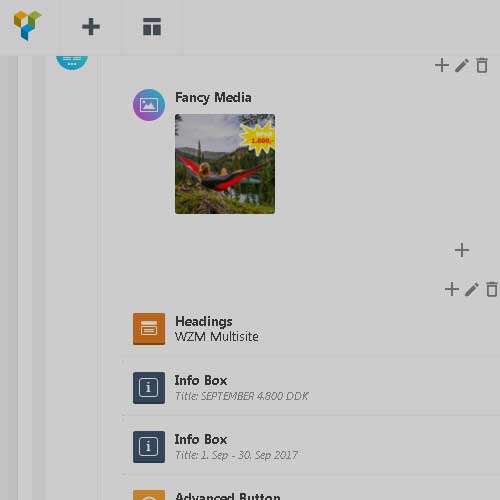Click the plus icon above Fancy Media
This screenshot has width=500, height=500.
442,65
